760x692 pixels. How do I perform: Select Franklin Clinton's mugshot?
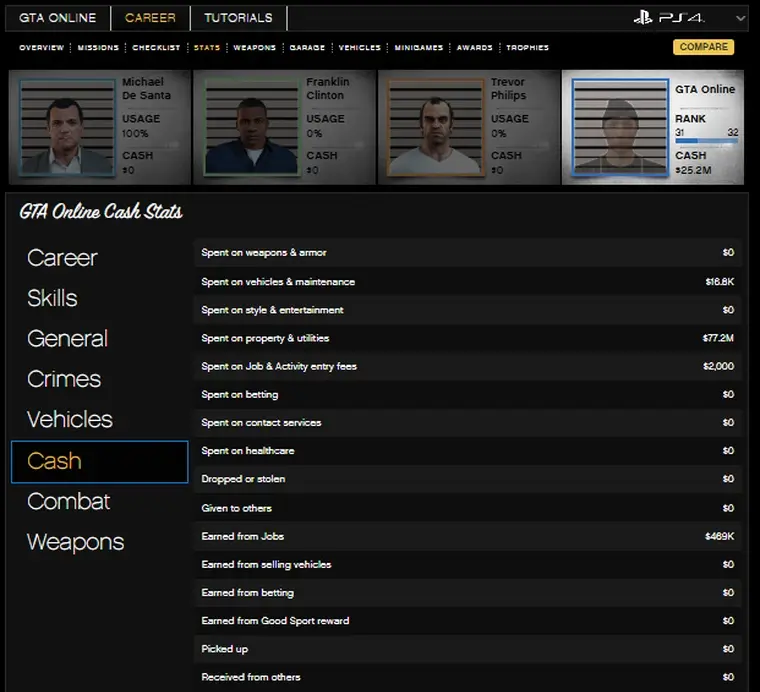[251, 128]
